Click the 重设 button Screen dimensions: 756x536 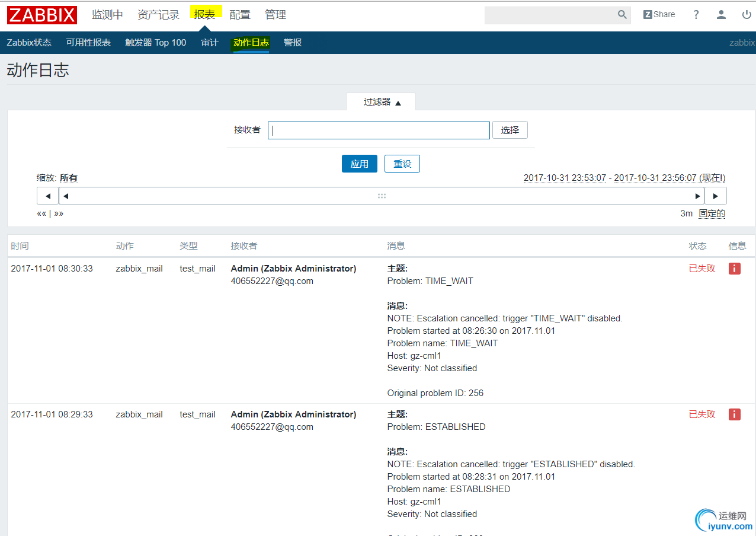[x=402, y=164]
